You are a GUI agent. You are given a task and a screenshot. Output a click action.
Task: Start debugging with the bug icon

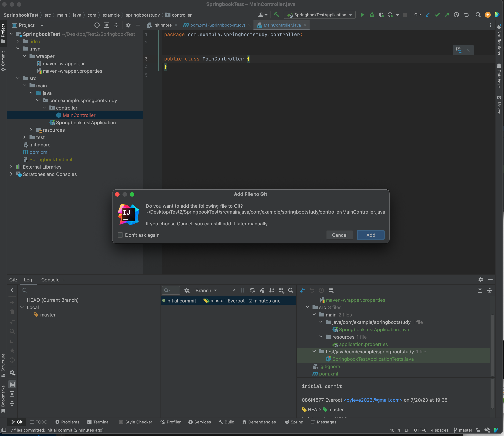pos(372,15)
